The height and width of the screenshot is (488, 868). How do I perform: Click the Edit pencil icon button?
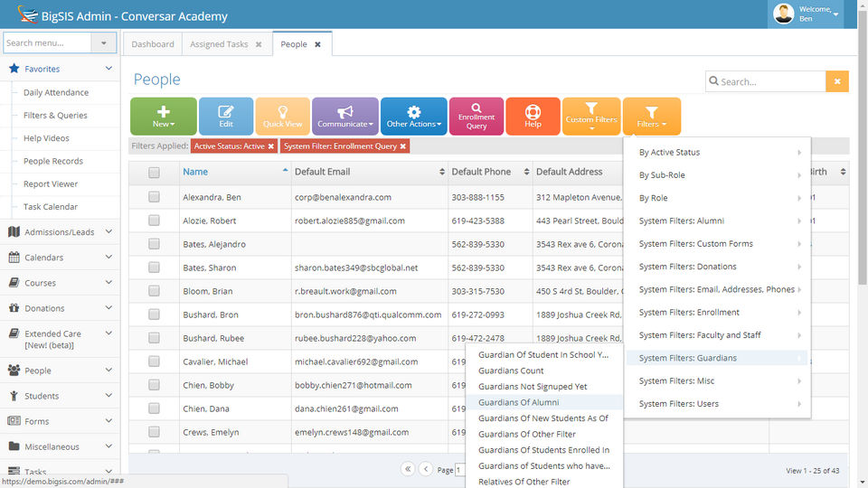226,117
